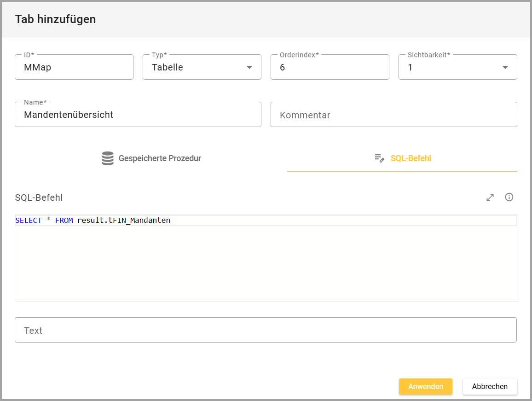Open the Typ dropdown arrow
This screenshot has width=532, height=401.
coord(249,67)
